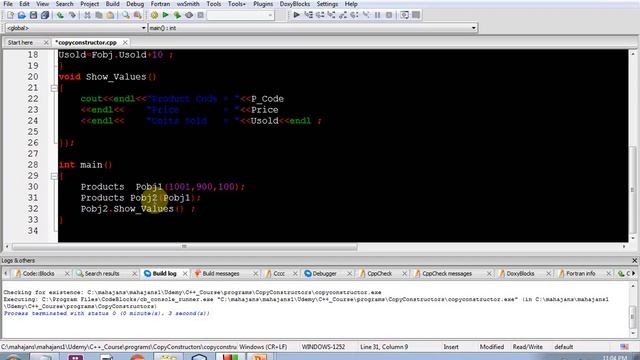Open the Project menu
This screenshot has width=640, height=360.
click(x=89, y=4)
